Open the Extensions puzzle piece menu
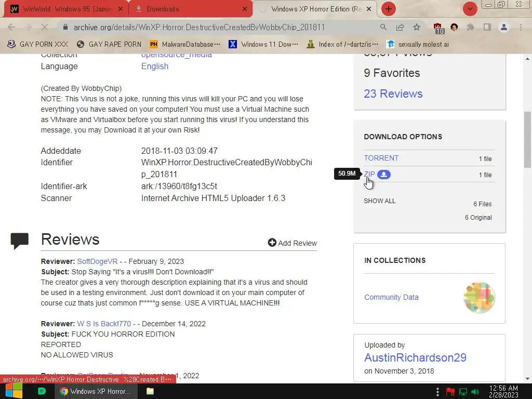This screenshot has height=399, width=532. [470, 27]
